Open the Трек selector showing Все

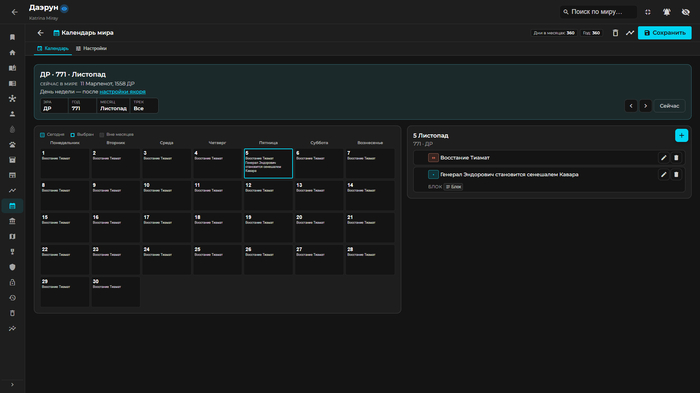pyautogui.click(x=144, y=106)
